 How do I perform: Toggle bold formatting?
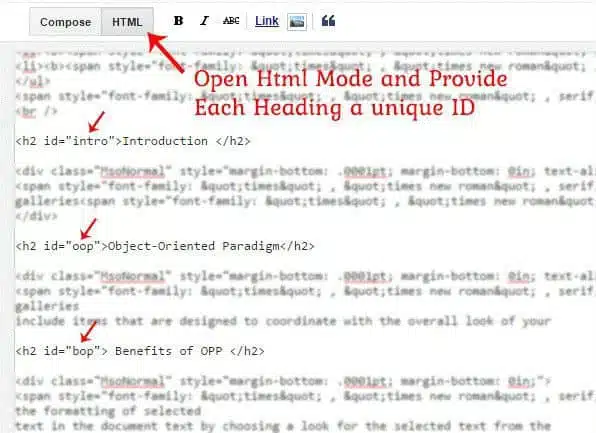coord(178,21)
